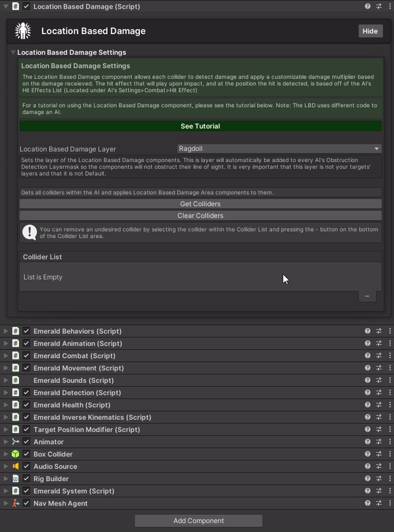This screenshot has height=532, width=394.
Task: Expand the Emerald Sounds script
Action: (6, 380)
